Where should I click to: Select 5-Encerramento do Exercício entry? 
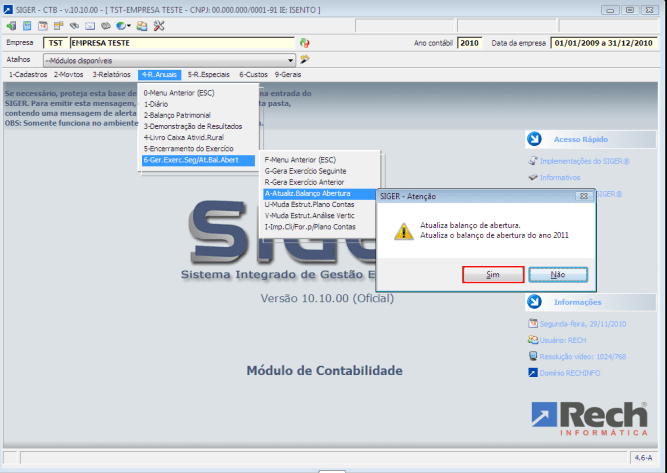[198, 148]
